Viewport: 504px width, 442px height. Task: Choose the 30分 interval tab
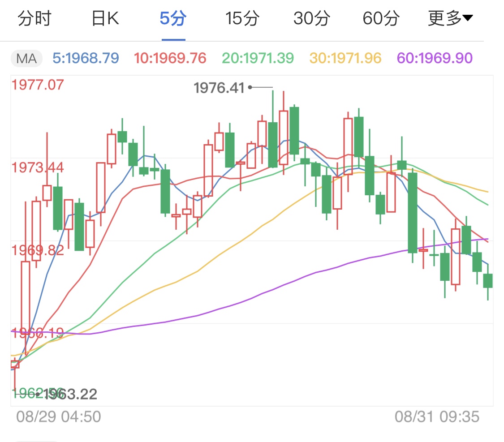click(312, 18)
